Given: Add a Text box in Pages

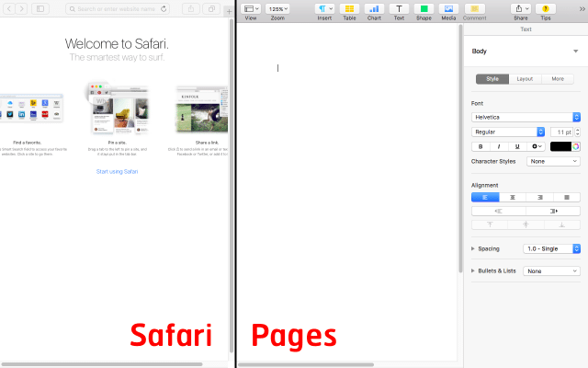Looking at the screenshot, I should [x=399, y=8].
